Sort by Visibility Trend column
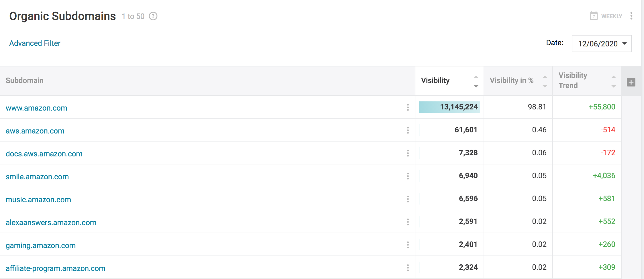 tap(587, 81)
